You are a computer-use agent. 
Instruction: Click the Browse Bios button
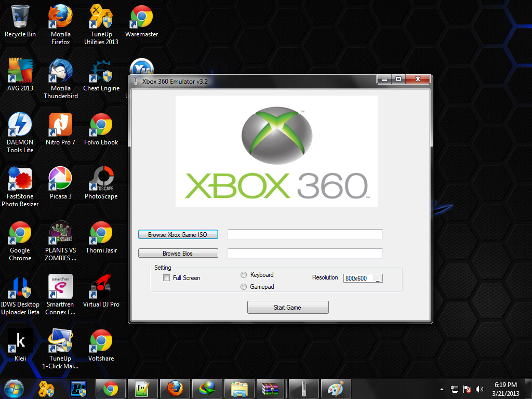pyautogui.click(x=178, y=254)
